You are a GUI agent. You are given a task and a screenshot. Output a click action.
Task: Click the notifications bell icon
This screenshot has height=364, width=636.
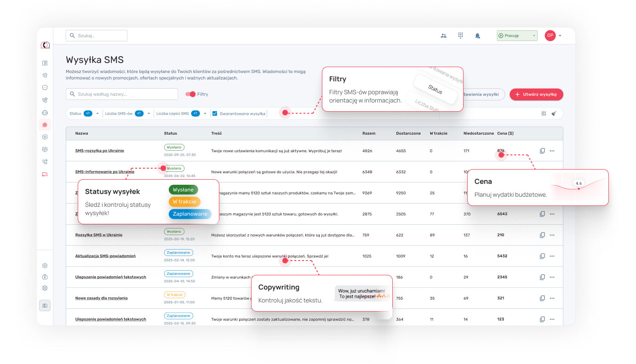pos(477,35)
